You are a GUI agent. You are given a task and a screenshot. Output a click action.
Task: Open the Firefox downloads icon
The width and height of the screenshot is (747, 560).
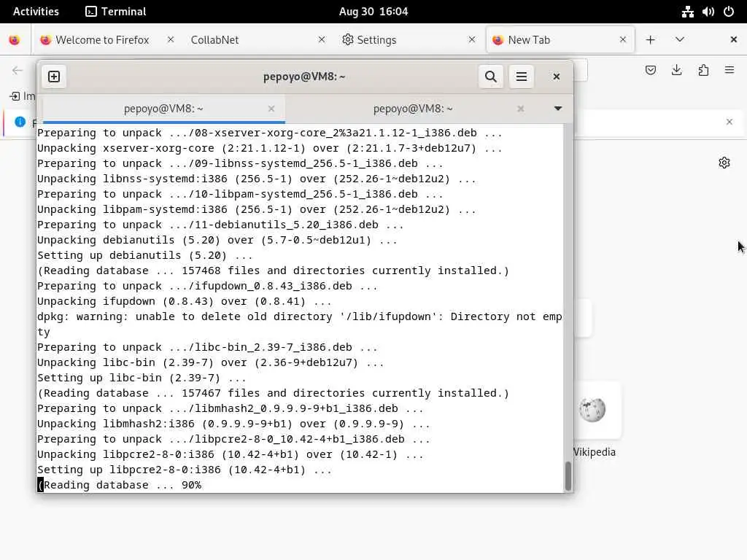(x=676, y=71)
